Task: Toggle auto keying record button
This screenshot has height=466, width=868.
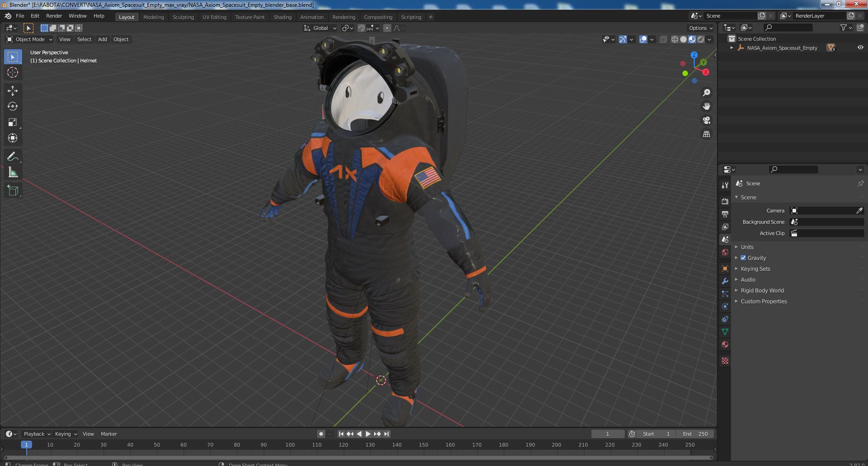Action: (321, 434)
